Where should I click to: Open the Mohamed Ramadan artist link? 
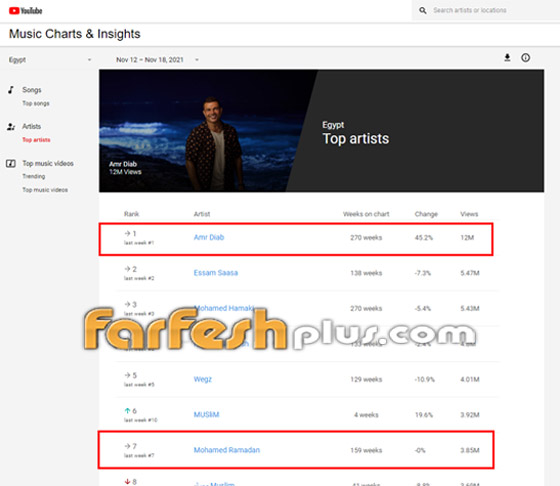point(227,450)
